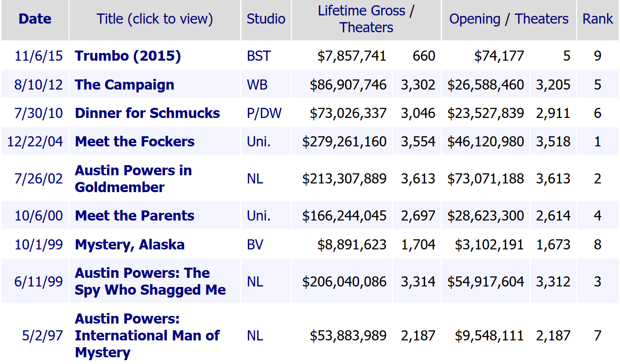Open Austin Powers: The Spy Who Shagged Me
Screen dimensions: 620x364
(150, 281)
